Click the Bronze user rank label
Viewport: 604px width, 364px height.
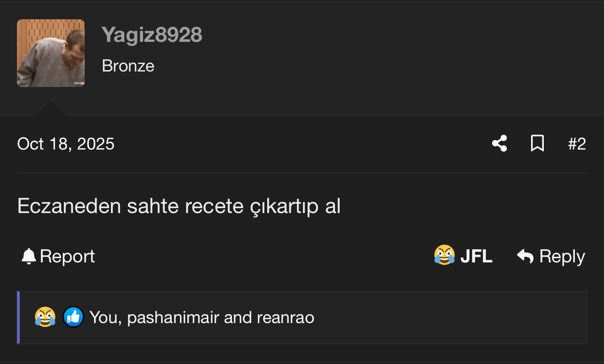pos(128,66)
